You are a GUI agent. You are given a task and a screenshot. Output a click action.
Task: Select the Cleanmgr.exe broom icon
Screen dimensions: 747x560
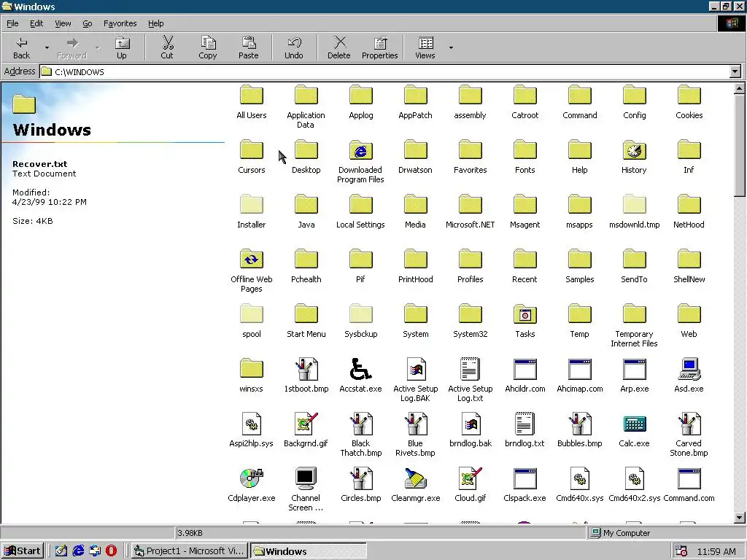click(415, 479)
